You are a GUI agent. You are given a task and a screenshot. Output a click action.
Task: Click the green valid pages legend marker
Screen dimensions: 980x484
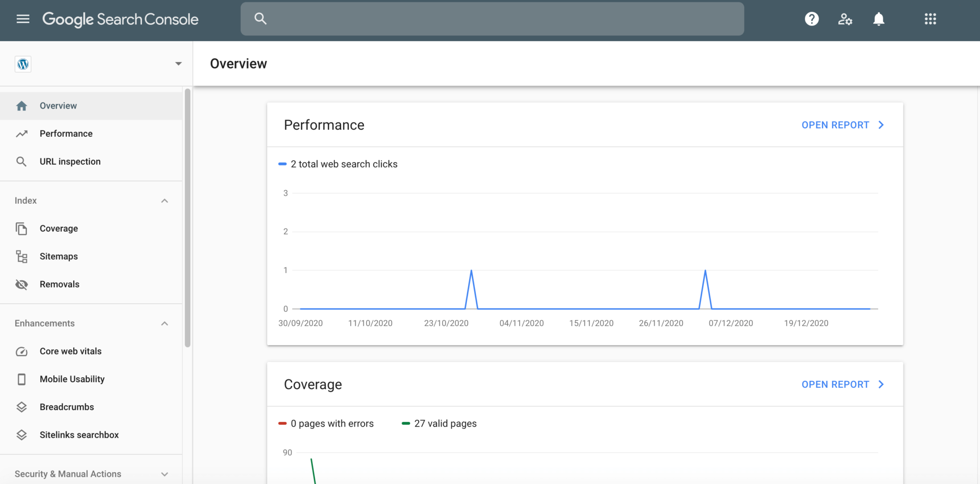[x=406, y=423]
